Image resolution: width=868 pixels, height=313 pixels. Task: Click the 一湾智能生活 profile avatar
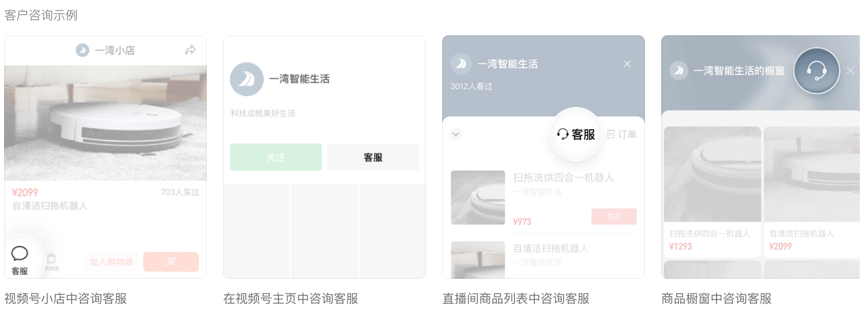click(247, 79)
